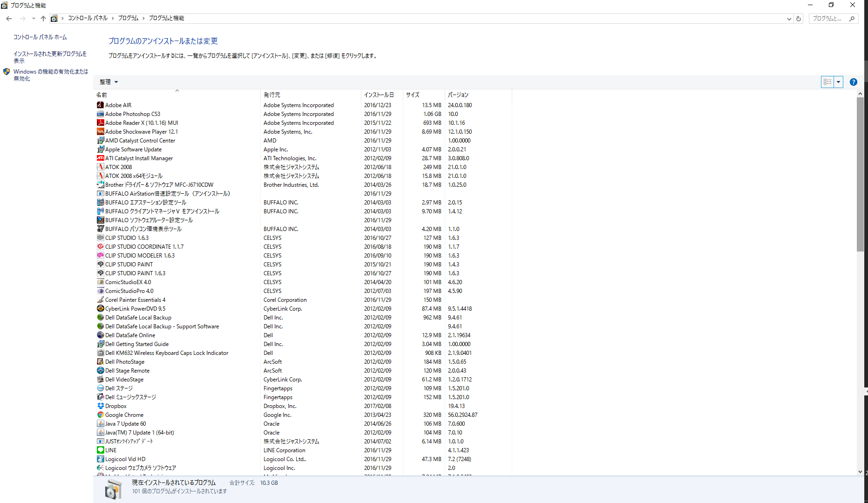
Task: Click プログラム in the breadcrumb path
Action: (x=128, y=18)
